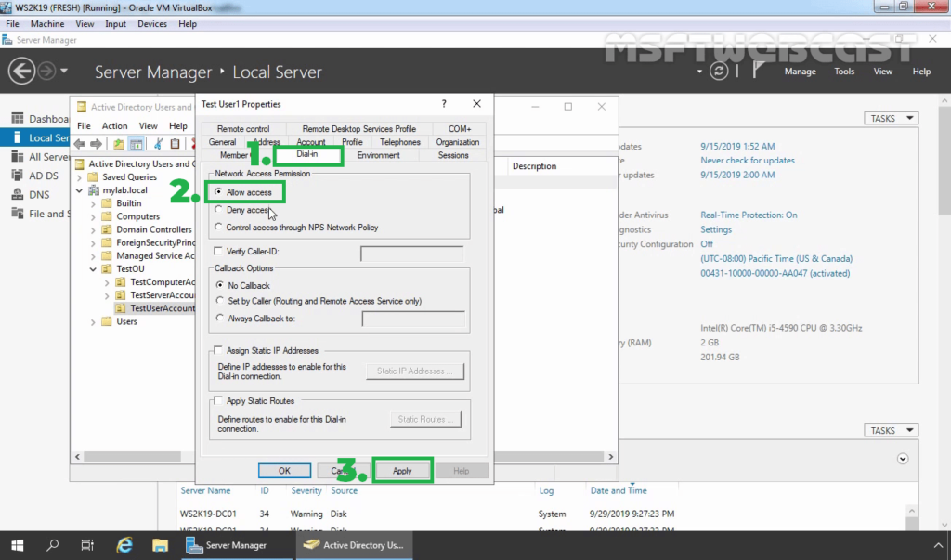Select Control access through NPS Network Policy
This screenshot has height=560, width=951.
coord(218,227)
